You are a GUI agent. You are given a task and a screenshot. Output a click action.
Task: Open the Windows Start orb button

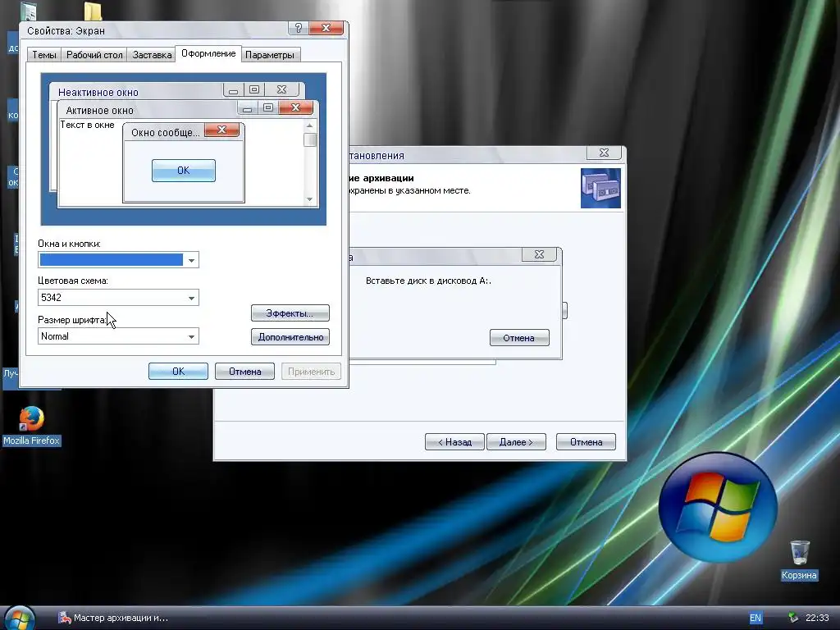20,619
